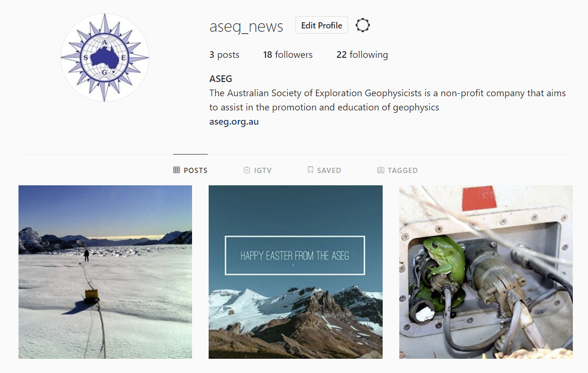Open the Happy Easter from ASEG post
Image resolution: width=588 pixels, height=373 pixels.
click(295, 272)
